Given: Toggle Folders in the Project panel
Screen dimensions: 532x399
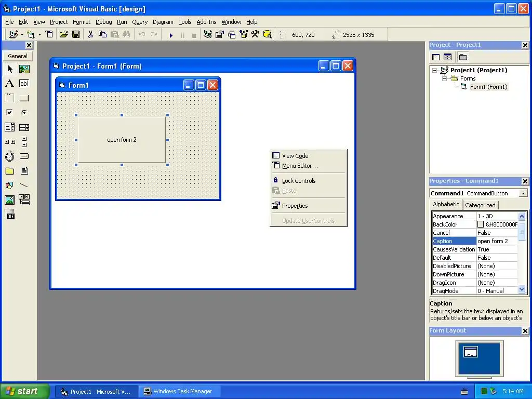Looking at the screenshot, I should 463,57.
